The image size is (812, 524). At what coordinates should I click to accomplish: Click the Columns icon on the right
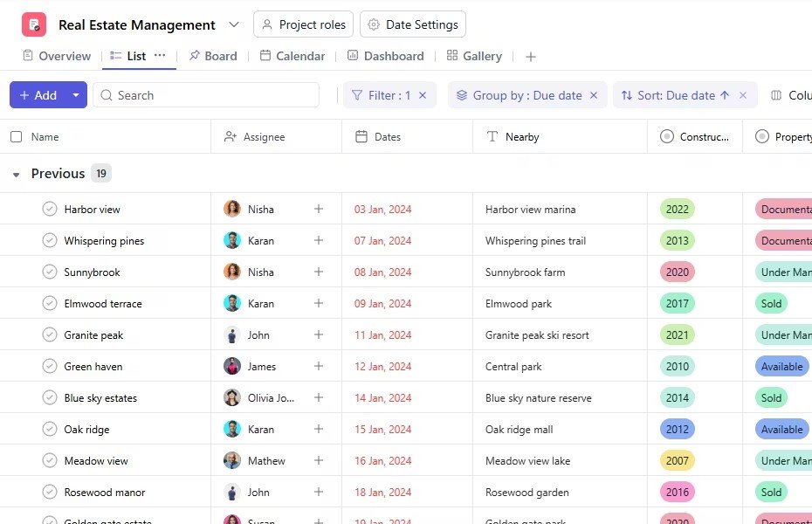[x=774, y=95]
